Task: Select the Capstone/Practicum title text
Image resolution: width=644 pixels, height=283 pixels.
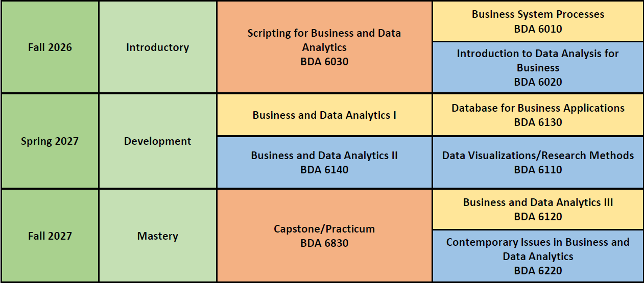Action: pyautogui.click(x=324, y=229)
